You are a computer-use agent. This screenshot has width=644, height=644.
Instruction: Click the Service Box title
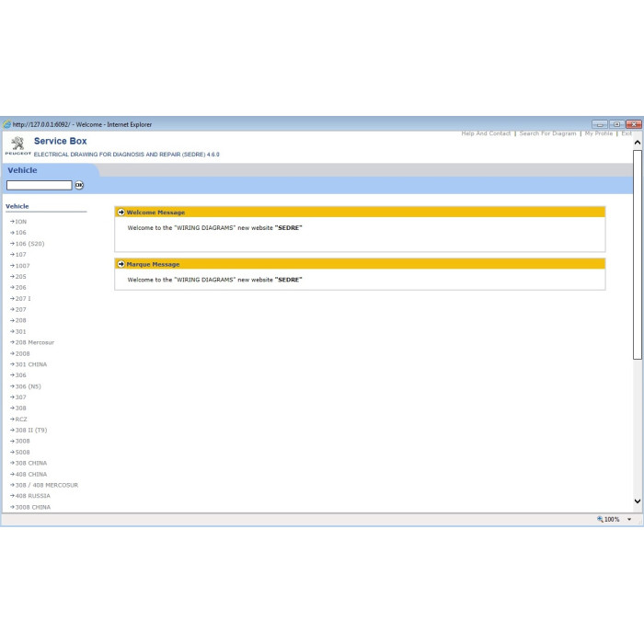[61, 141]
